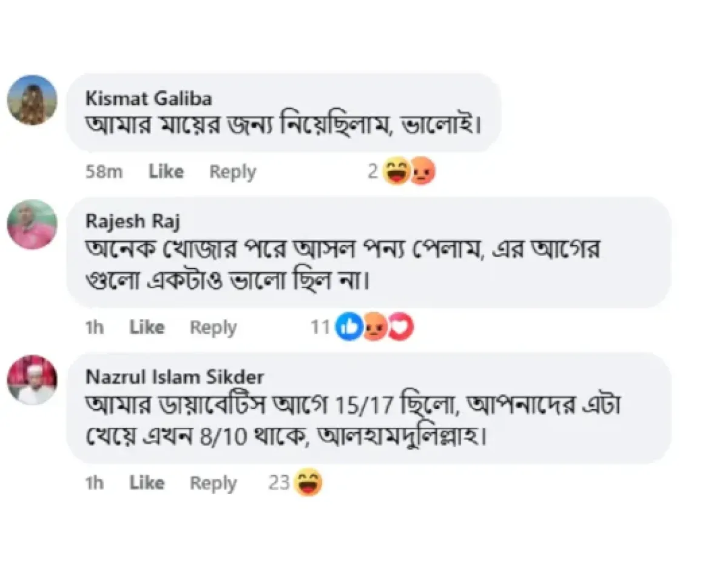The image size is (728, 568).
Task: Like Rajesh Raj's comment
Action: click(147, 328)
